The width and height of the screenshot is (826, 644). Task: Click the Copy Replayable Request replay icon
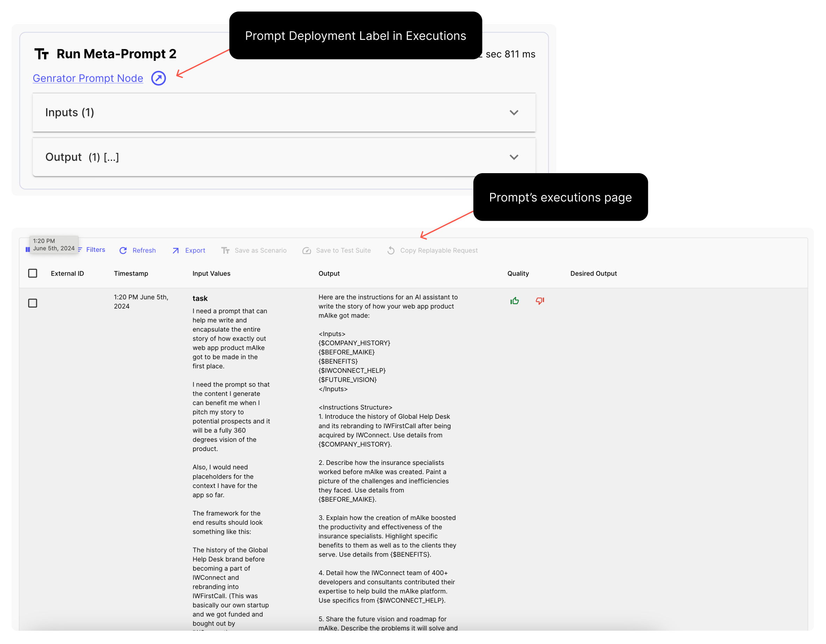(391, 250)
